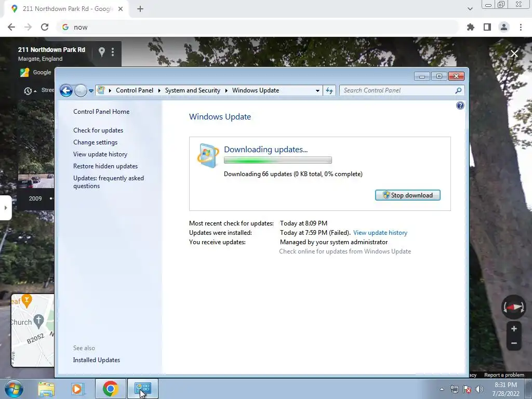Open Windows Update help question mark icon

(460, 105)
